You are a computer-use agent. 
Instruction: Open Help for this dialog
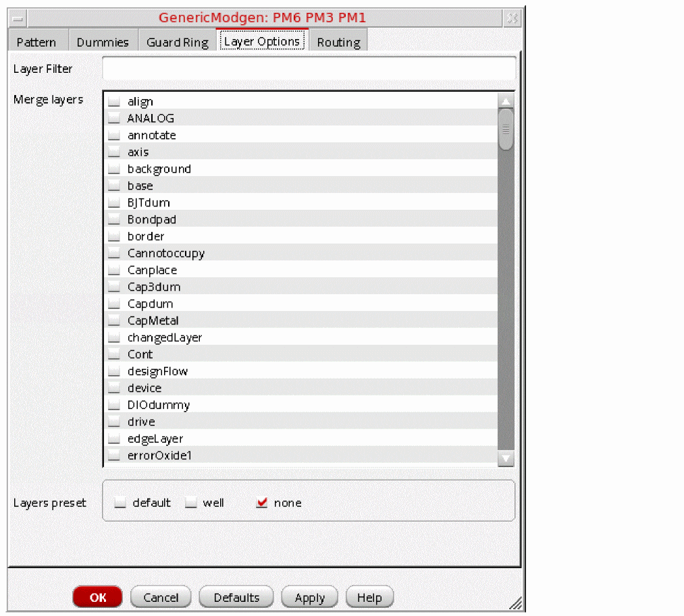[x=369, y=597]
